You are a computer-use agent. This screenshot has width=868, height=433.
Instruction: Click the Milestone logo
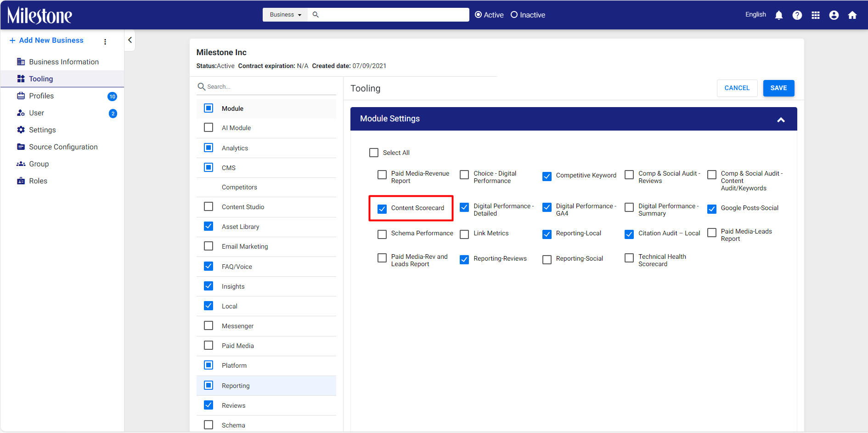point(39,15)
